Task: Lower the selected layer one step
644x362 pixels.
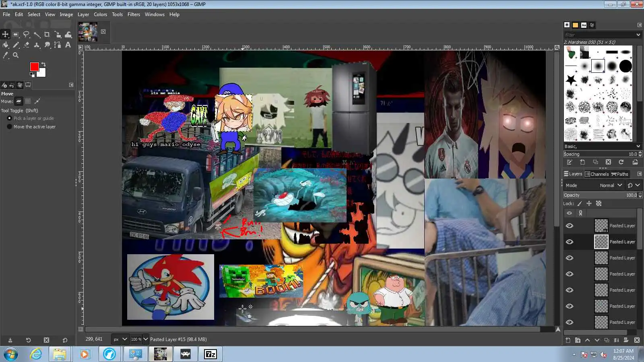Action: pyautogui.click(x=597, y=340)
